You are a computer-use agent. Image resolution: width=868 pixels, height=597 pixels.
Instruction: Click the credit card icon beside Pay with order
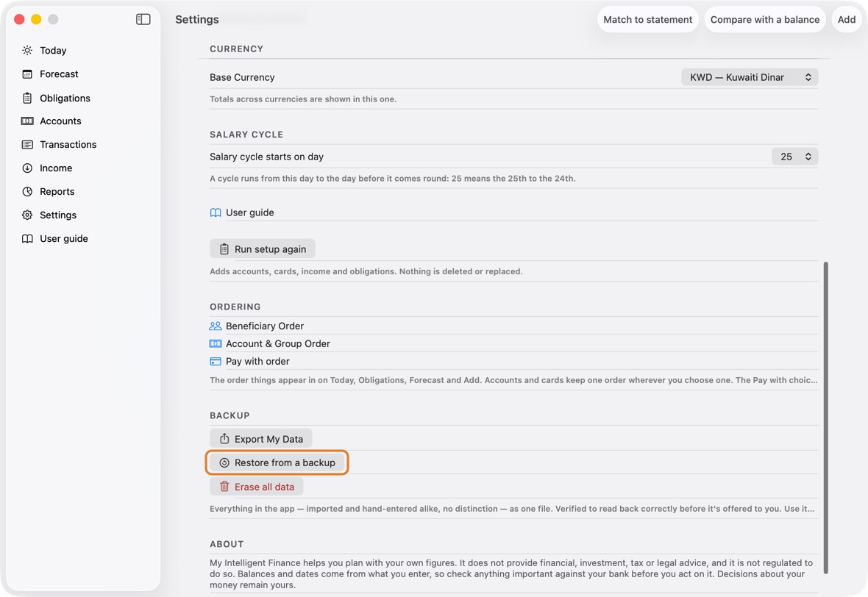click(216, 361)
